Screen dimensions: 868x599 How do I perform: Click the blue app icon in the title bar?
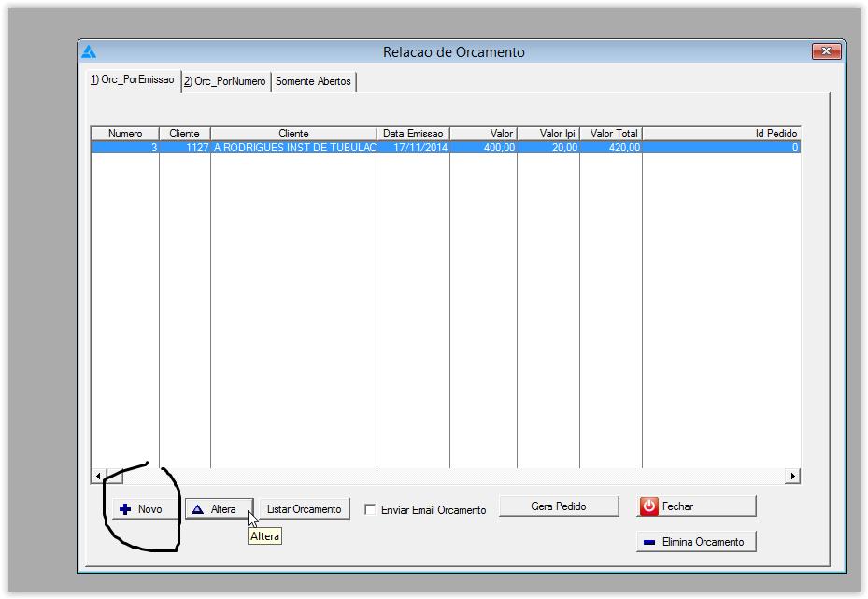(89, 52)
